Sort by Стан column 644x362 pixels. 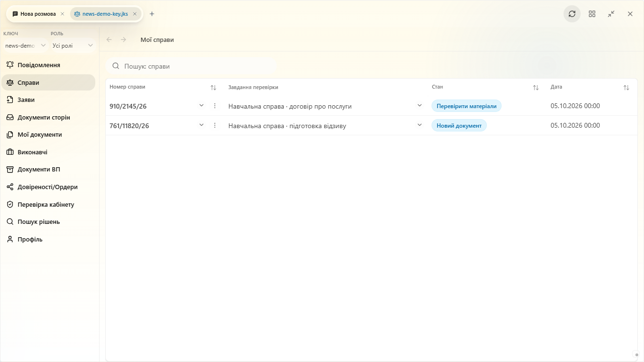coord(536,88)
